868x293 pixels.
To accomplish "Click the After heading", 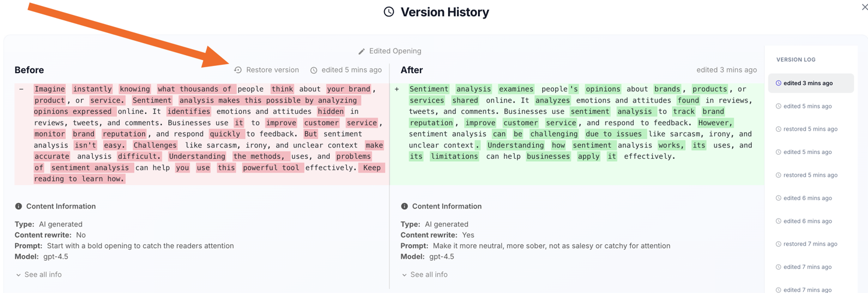I will 412,70.
